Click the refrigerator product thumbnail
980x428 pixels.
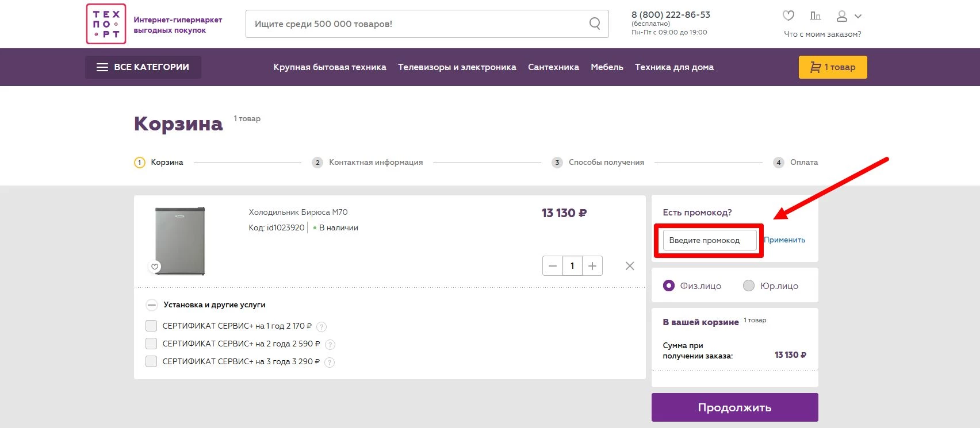[179, 241]
